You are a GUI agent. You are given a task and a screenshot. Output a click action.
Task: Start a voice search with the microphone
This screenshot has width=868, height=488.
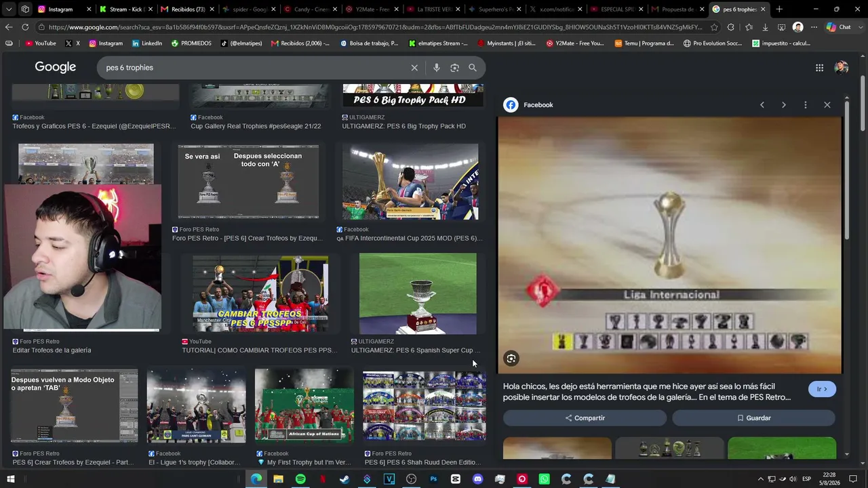tap(436, 68)
